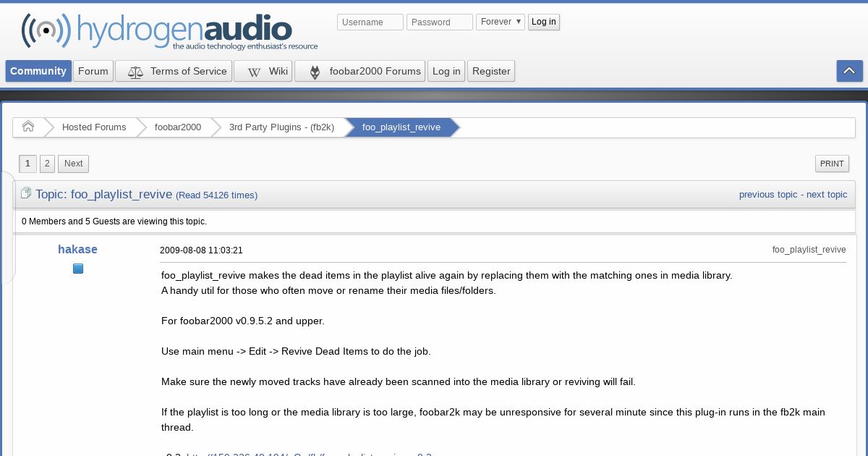Image resolution: width=868 pixels, height=456 pixels.
Task: Click the left side panel handle
Action: click(7, 228)
